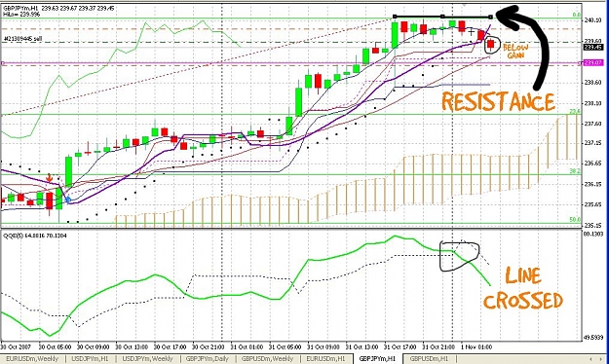This screenshot has height=364, width=609.
Task: Click the 235.15 price axis value
Action: 592,226
